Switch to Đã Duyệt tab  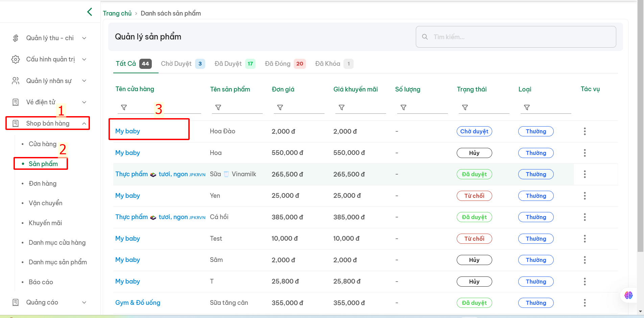tap(235, 63)
